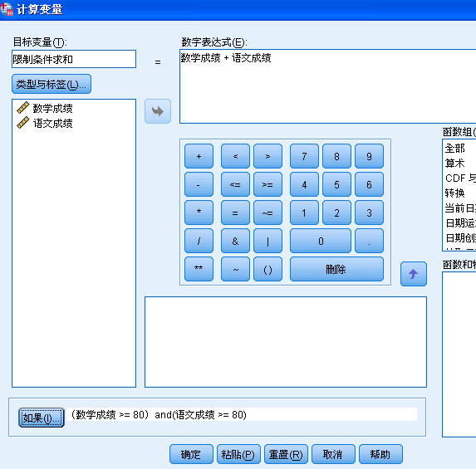Viewport: 476px width, 469px height.
Task: Click the number 3 key
Action: pos(369,213)
